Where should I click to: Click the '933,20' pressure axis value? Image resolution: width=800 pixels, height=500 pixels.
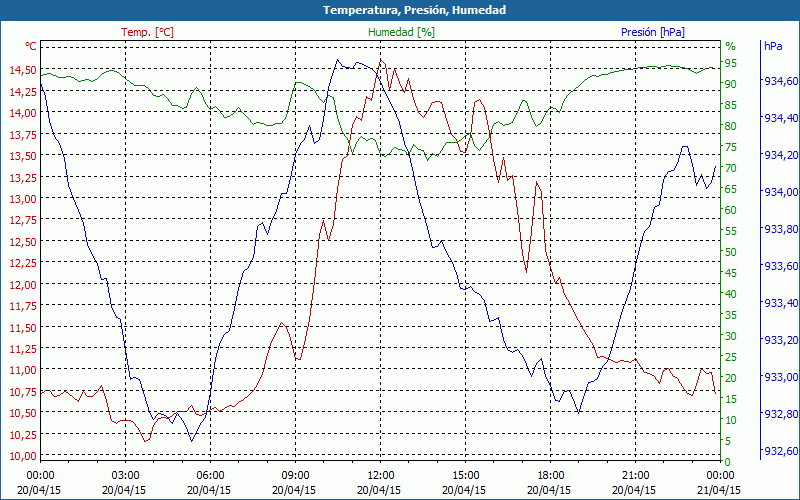(x=781, y=340)
